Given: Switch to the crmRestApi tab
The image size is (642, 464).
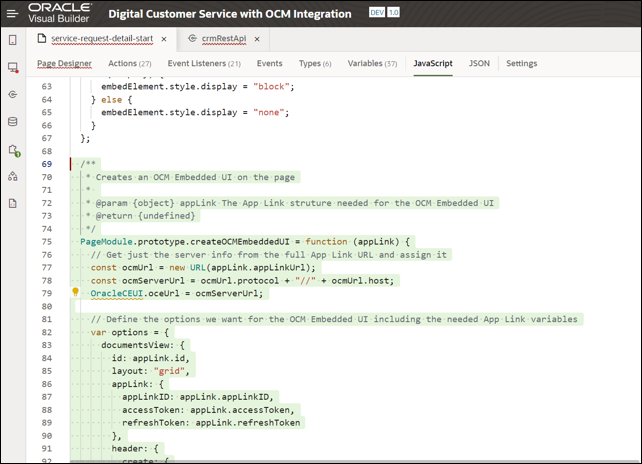Looking at the screenshot, I should [x=224, y=39].
